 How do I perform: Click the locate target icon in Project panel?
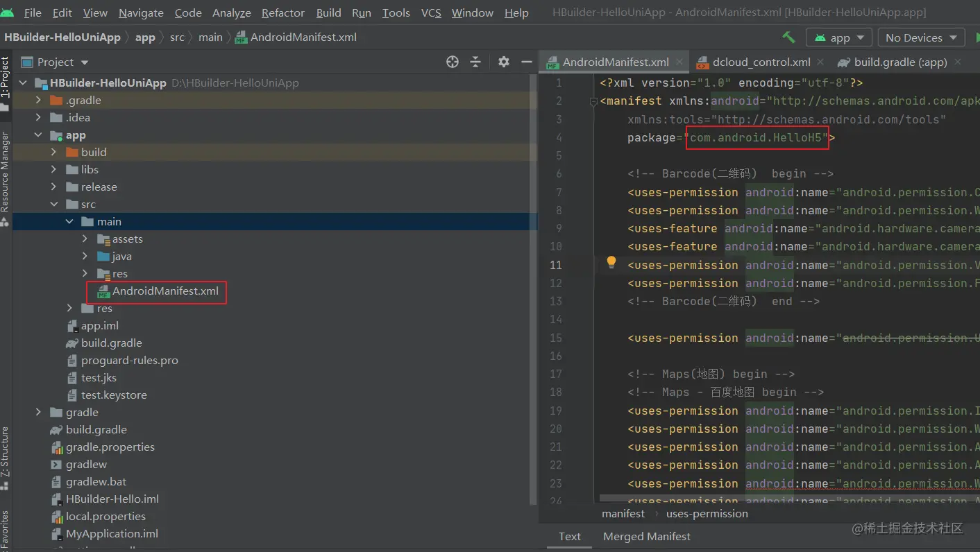click(453, 62)
